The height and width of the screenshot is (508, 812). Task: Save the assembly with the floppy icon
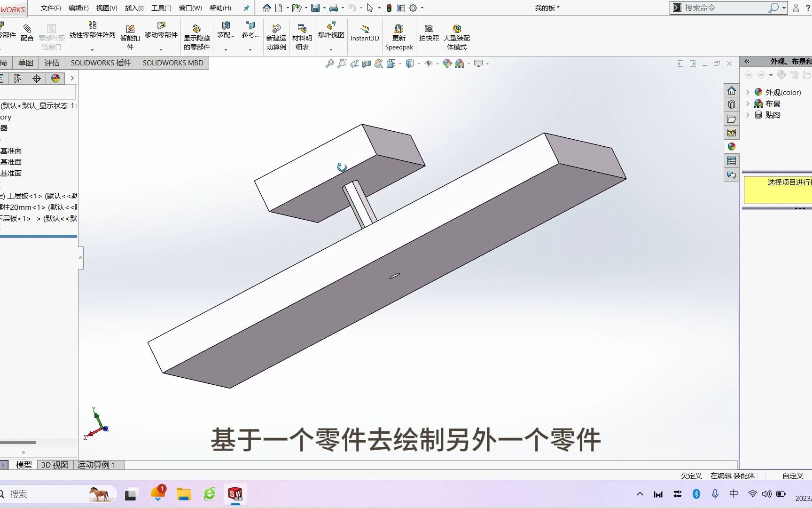click(315, 8)
